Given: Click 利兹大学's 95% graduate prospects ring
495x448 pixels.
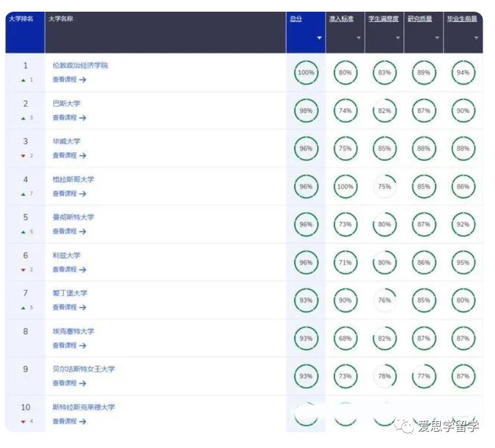Looking at the screenshot, I should pos(463,262).
